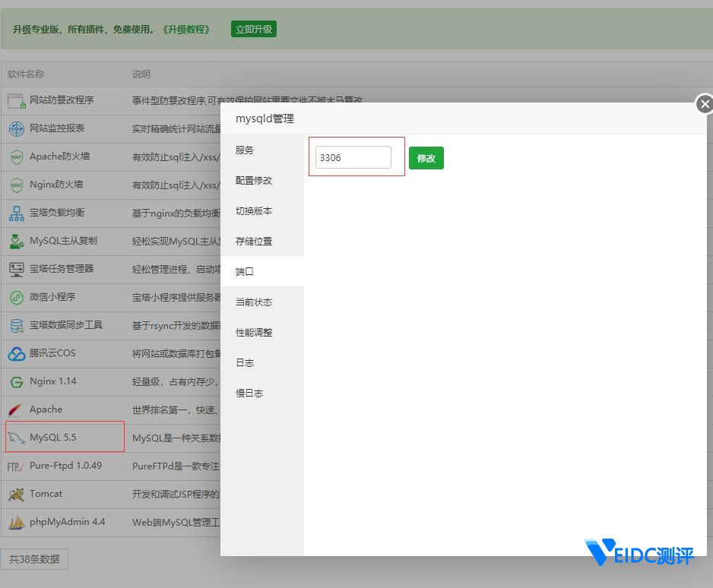Select the 切换版本 tab
Viewport: 713px width, 588px height.
point(254,211)
